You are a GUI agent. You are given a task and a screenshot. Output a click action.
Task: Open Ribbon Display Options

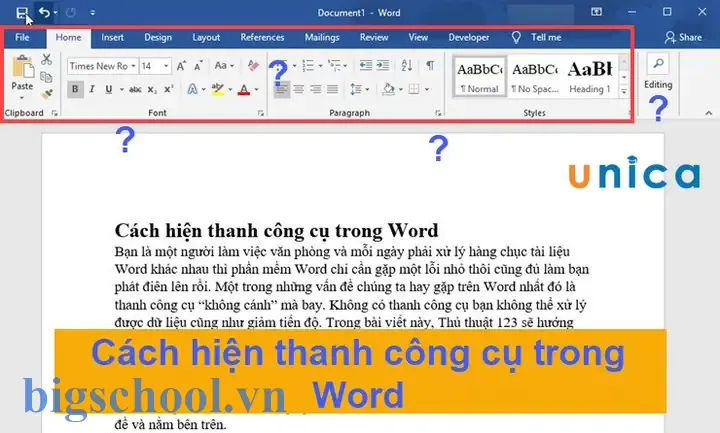pos(596,12)
